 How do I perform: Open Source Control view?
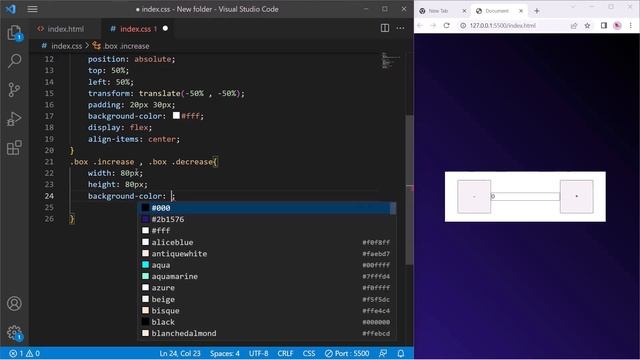pos(14,90)
